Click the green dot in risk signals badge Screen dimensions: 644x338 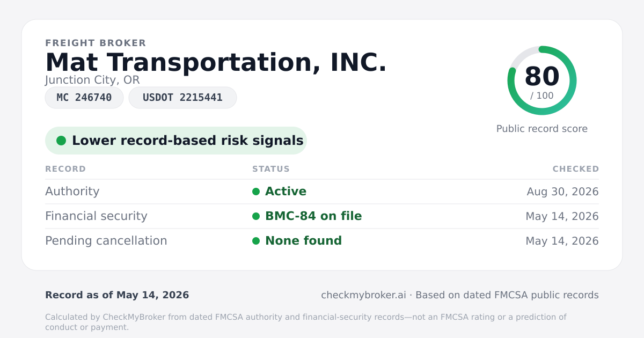coord(61,141)
